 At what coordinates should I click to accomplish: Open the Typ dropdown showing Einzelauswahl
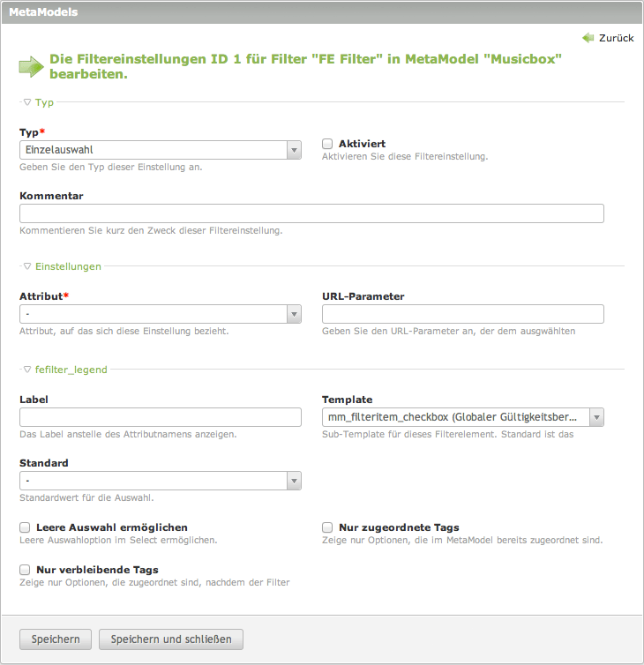(x=161, y=151)
